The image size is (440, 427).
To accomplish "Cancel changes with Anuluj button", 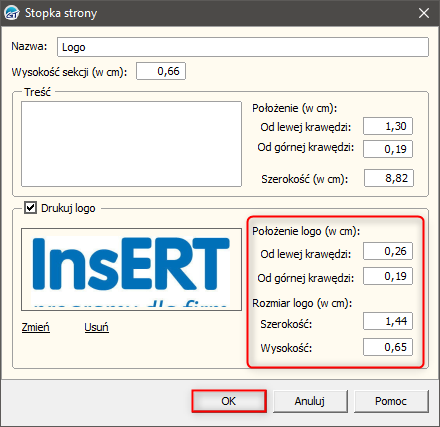I will (x=310, y=401).
